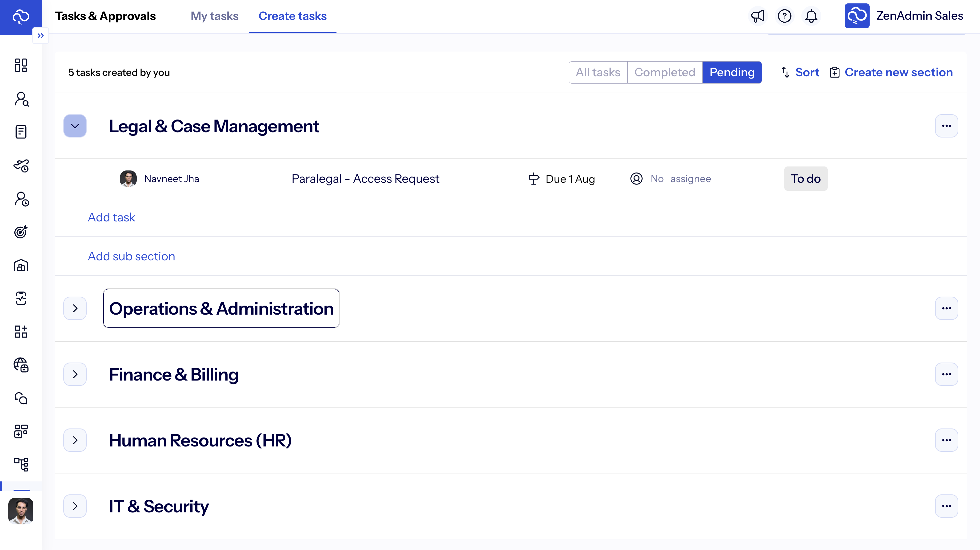Click the people search sidebar icon
Viewport: 980px width, 550px height.
tap(22, 99)
